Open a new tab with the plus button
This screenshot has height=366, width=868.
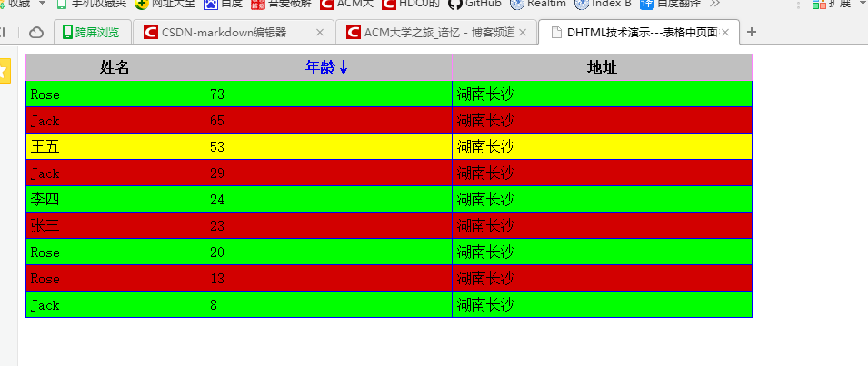751,32
